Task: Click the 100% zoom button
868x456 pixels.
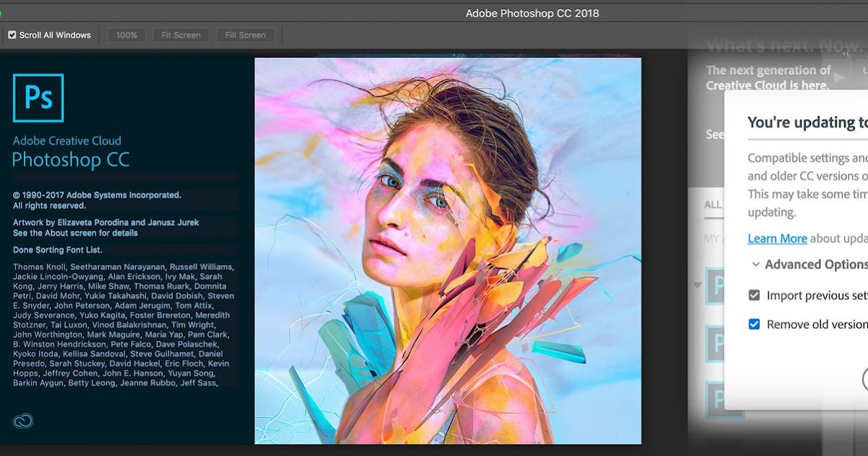Action: [127, 35]
